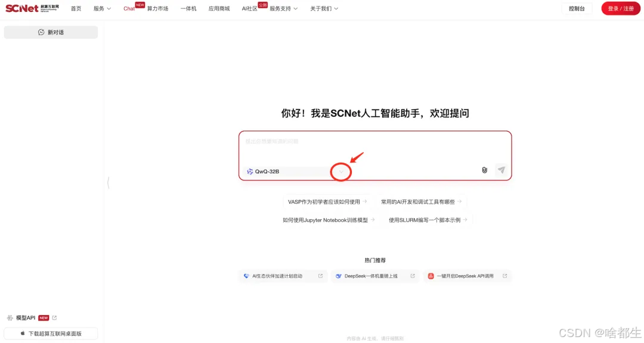Viewport: 644px width, 343px height.
Task: Expand the QwQ-32B model selector dropdown
Action: point(341,171)
